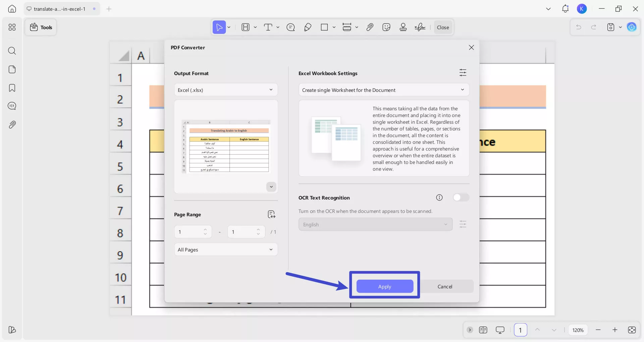Expand the shape tool options arrow

point(334,27)
